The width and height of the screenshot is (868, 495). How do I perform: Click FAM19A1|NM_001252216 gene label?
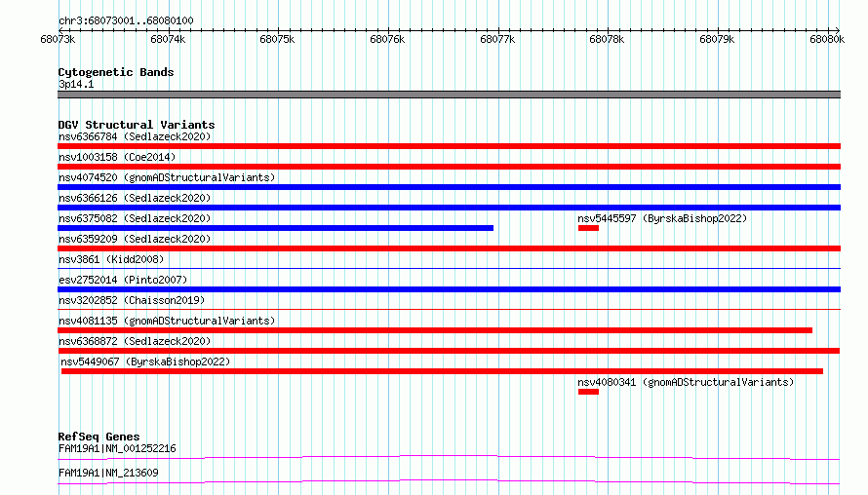click(117, 448)
